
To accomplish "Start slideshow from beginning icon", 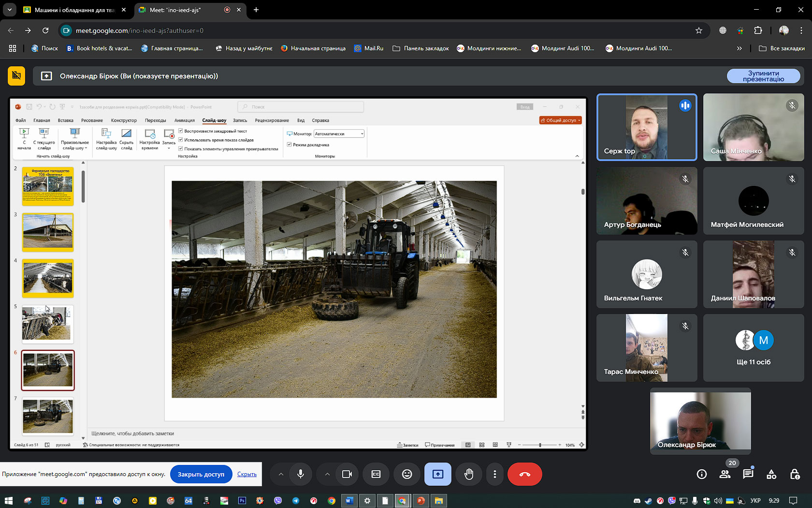I will [x=24, y=139].
